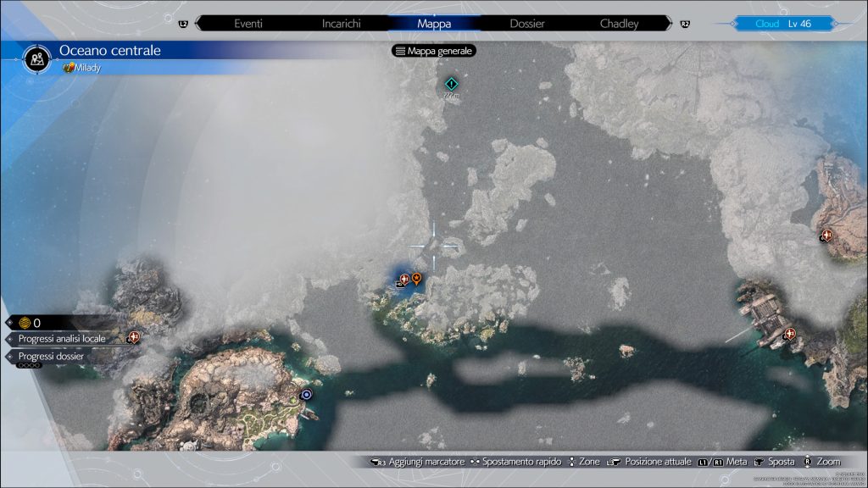Select the western fast travel marker
868x488 pixels.
[133, 337]
